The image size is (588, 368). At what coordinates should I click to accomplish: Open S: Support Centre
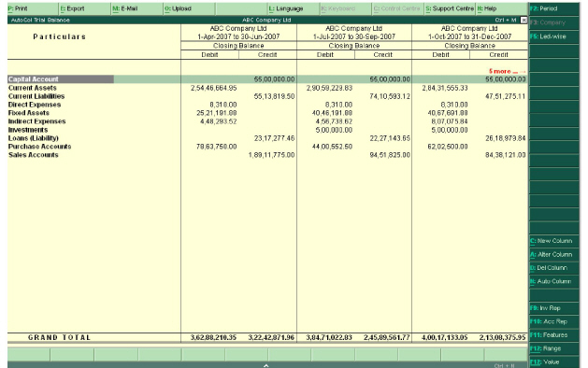pyautogui.click(x=450, y=8)
